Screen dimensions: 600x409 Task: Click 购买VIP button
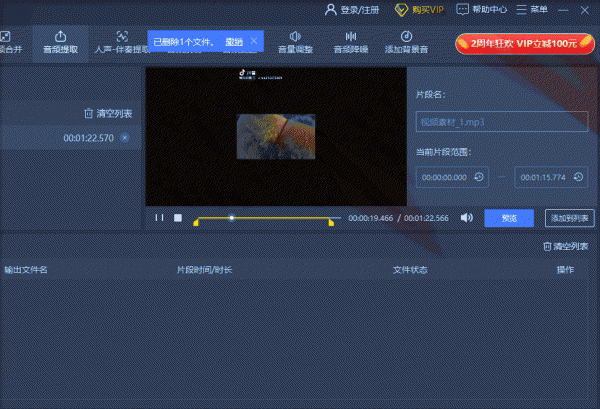point(419,10)
